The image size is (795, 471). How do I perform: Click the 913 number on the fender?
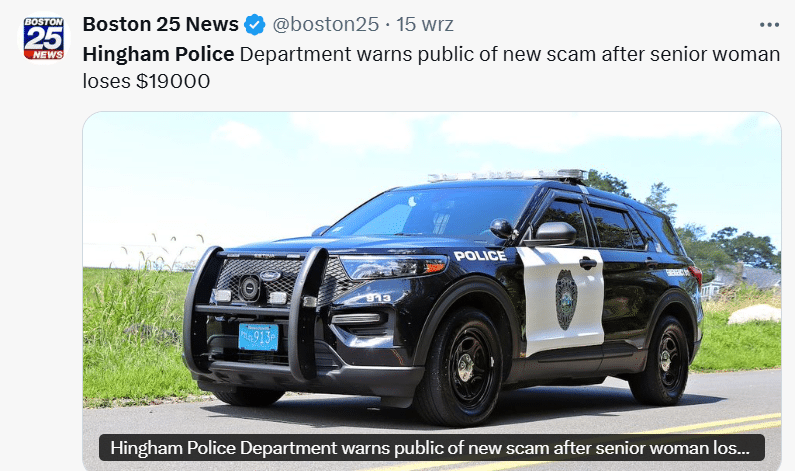pyautogui.click(x=378, y=298)
